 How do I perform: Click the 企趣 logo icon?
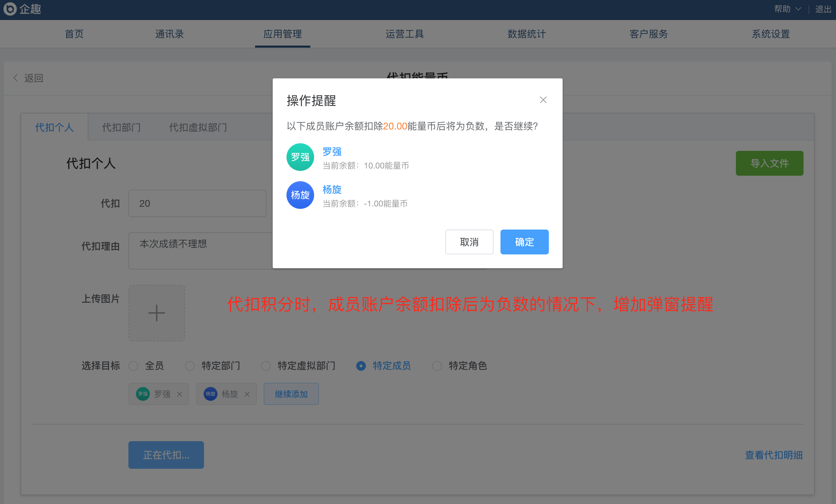coord(10,9)
